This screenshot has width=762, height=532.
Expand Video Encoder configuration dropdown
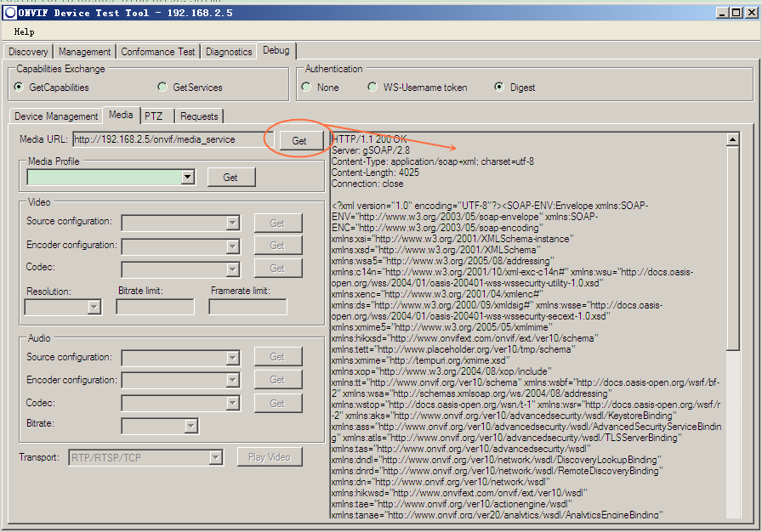(x=233, y=246)
